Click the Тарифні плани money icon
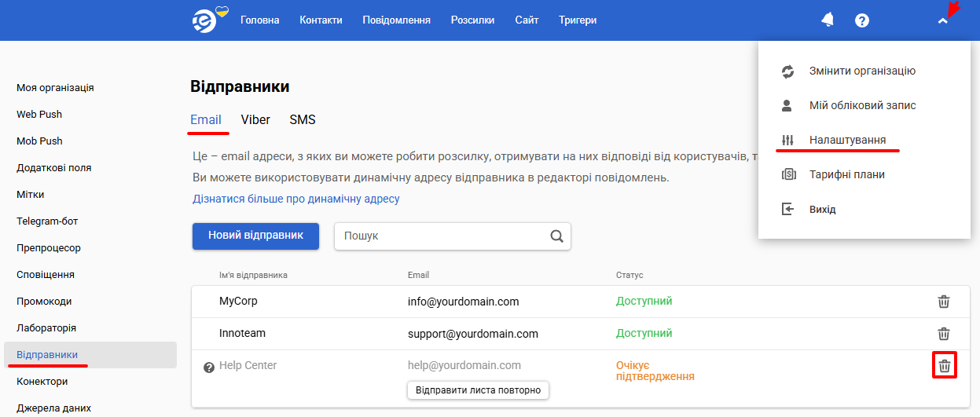 pos(788,174)
